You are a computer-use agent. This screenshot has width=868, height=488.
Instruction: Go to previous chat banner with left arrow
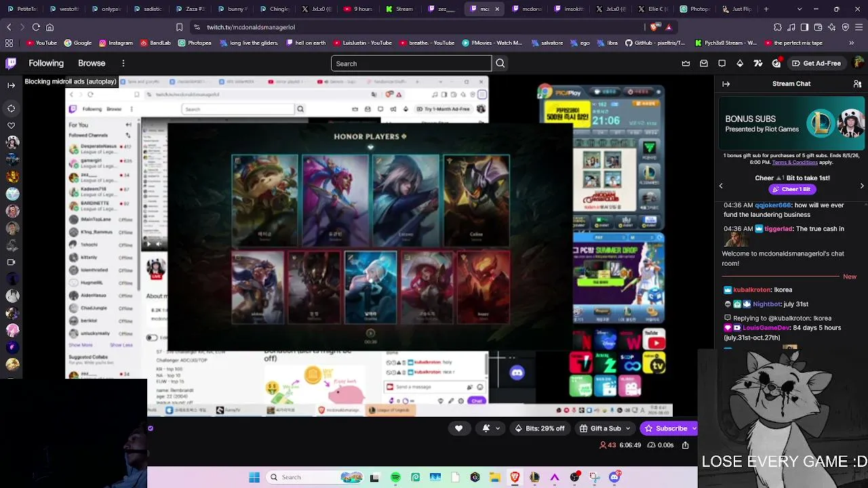(x=721, y=186)
